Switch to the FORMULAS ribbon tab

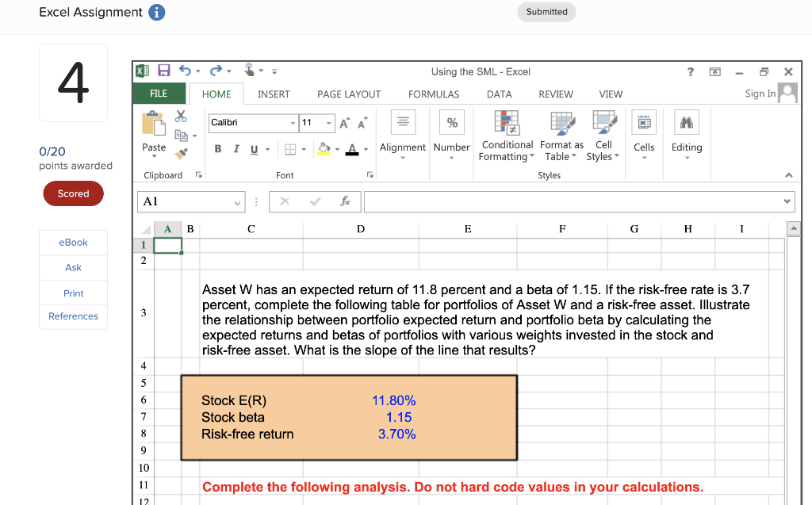(433, 94)
